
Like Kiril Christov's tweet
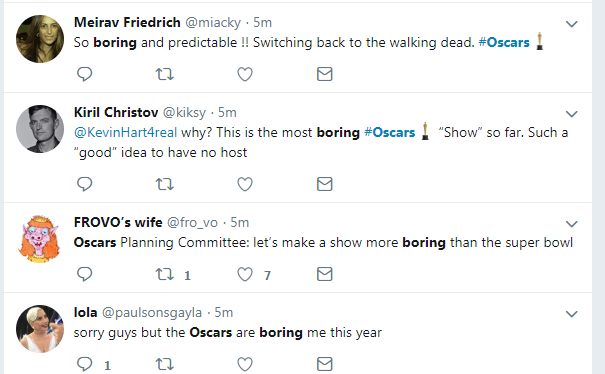(x=245, y=184)
